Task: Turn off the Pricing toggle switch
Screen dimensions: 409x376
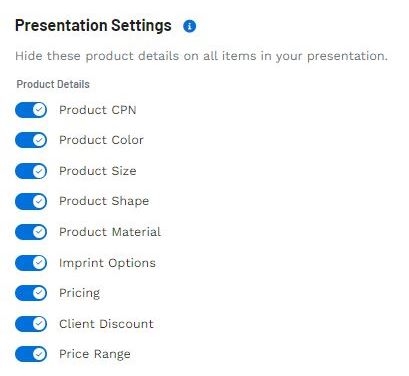Action: (31, 293)
